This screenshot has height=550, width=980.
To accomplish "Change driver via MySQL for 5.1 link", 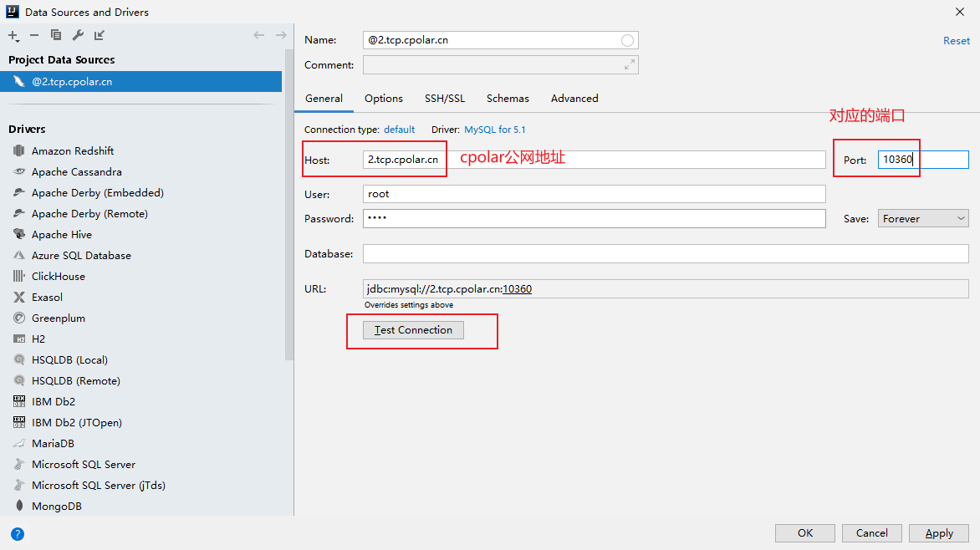I will pos(494,130).
